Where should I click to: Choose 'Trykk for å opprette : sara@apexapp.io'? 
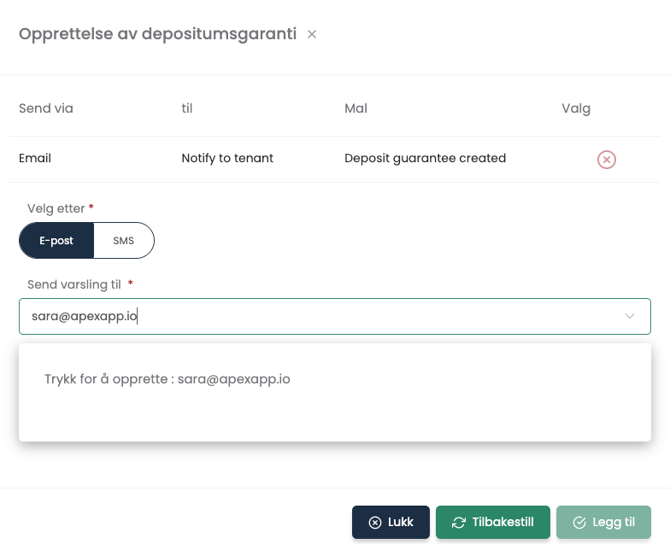[167, 380]
